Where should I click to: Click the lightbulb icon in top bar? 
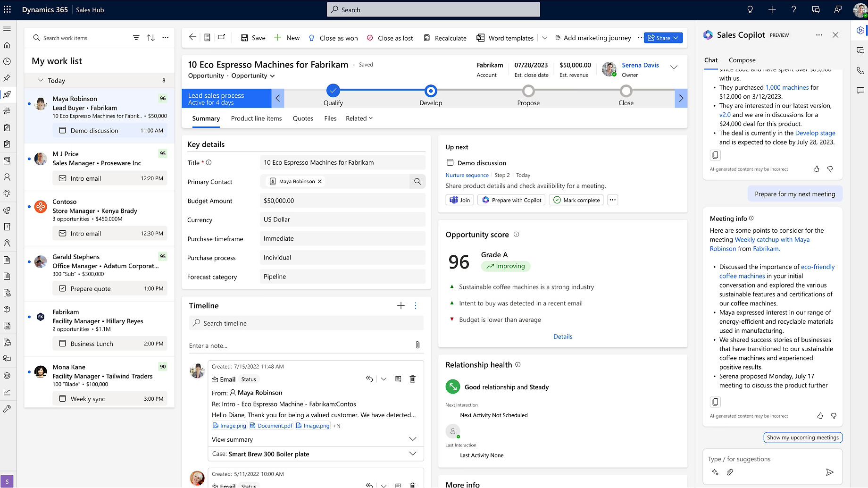pos(750,9)
